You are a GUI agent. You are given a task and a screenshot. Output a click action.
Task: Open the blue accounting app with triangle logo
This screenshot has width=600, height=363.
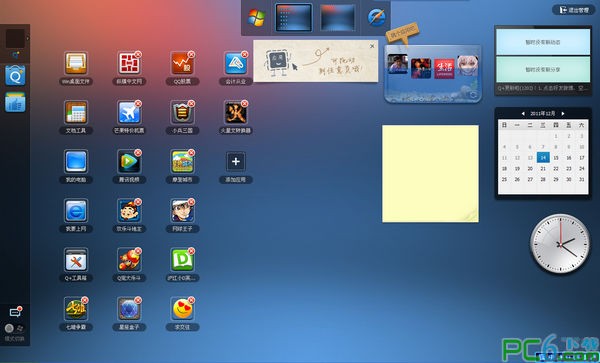tap(235, 63)
